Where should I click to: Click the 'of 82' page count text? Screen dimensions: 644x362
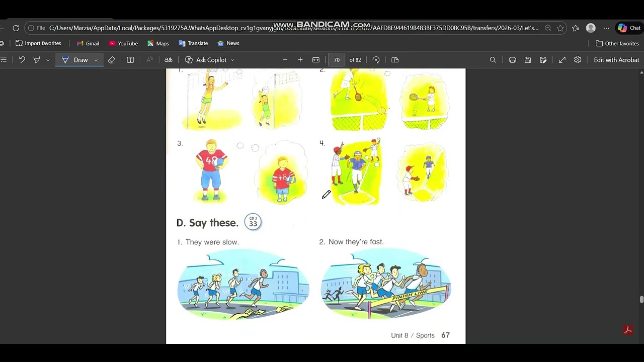point(355,60)
